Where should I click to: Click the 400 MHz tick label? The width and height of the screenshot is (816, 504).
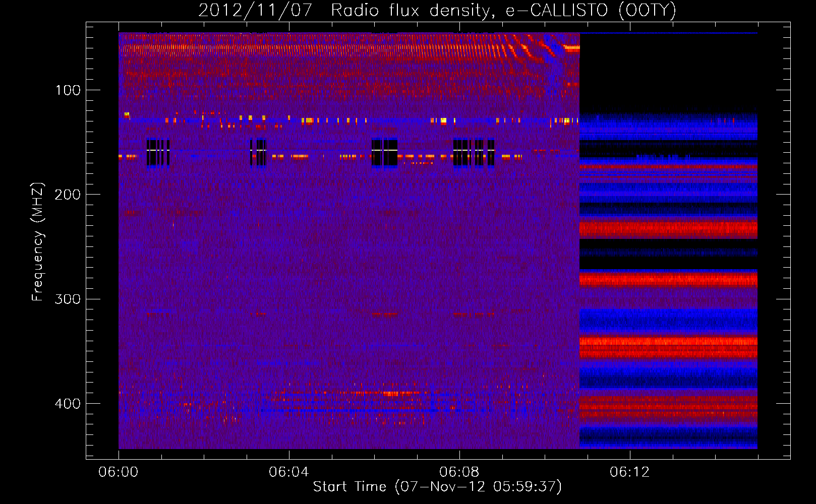pos(68,404)
